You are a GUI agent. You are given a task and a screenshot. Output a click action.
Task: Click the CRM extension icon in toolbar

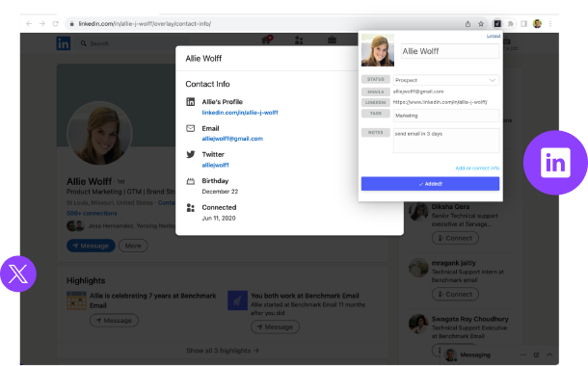coord(497,24)
